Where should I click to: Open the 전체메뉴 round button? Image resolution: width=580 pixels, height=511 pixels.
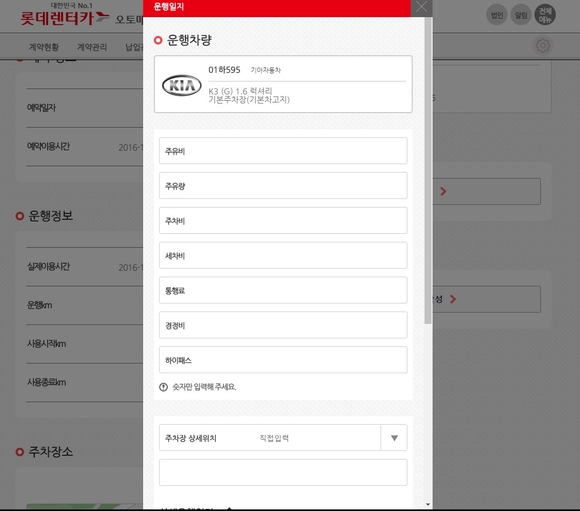545,15
